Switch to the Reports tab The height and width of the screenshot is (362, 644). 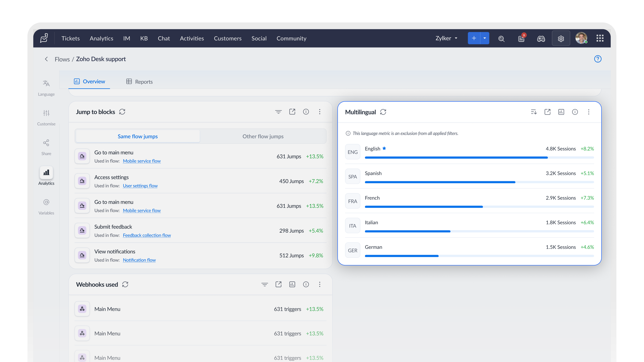(x=139, y=81)
